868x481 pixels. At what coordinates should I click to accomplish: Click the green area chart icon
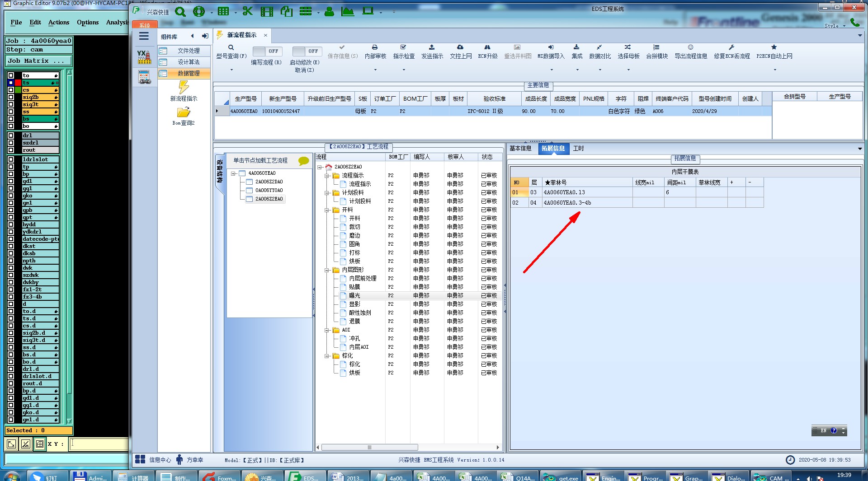[348, 11]
